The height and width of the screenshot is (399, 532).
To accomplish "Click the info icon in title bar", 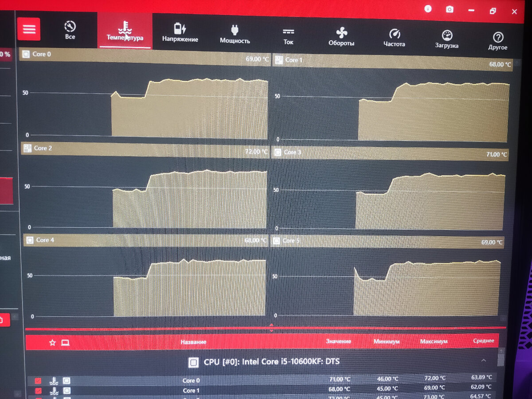I will pos(428,9).
